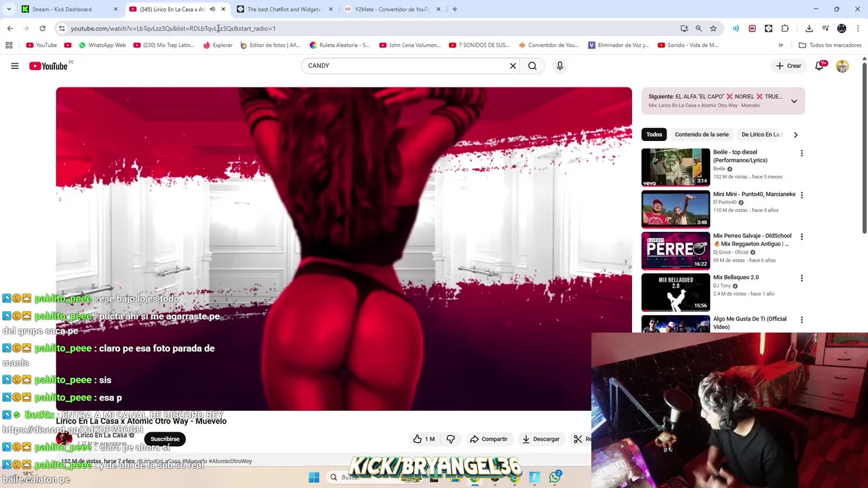Image resolution: width=868 pixels, height=488 pixels.
Task: Switch to Y2Mate Convertidor tab
Action: click(392, 9)
